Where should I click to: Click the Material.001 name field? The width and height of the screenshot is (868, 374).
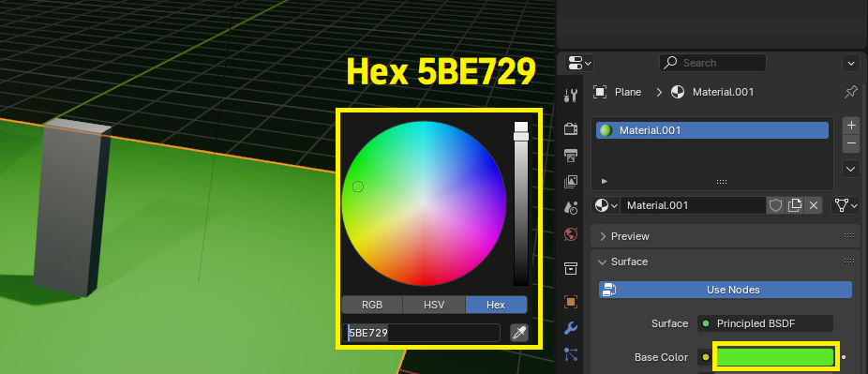click(x=693, y=206)
